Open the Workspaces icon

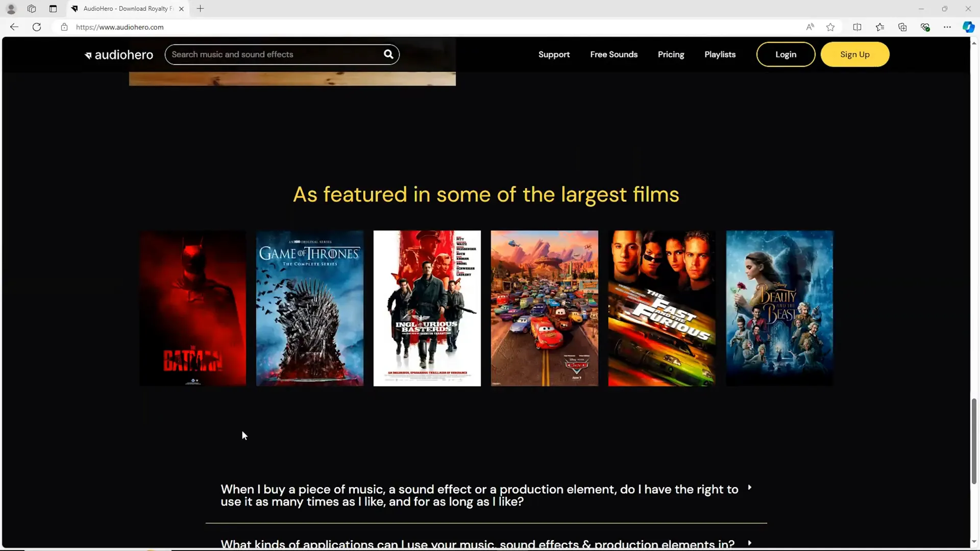coord(32,9)
